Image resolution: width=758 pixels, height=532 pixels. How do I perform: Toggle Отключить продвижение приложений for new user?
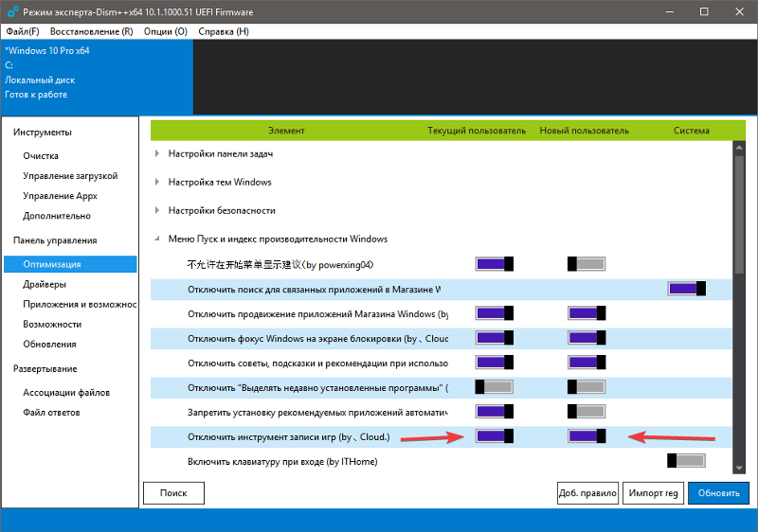coord(587,313)
